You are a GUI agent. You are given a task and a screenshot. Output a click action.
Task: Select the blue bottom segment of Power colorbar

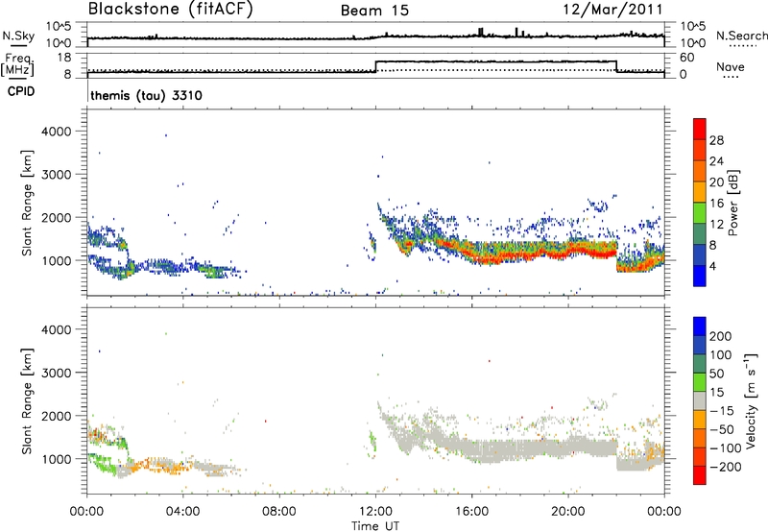tap(700, 276)
